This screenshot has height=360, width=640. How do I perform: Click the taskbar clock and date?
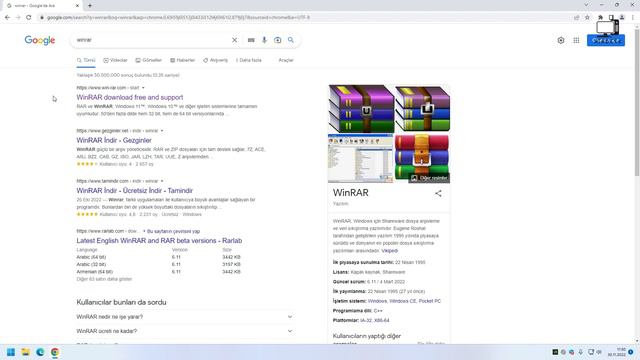(616, 352)
